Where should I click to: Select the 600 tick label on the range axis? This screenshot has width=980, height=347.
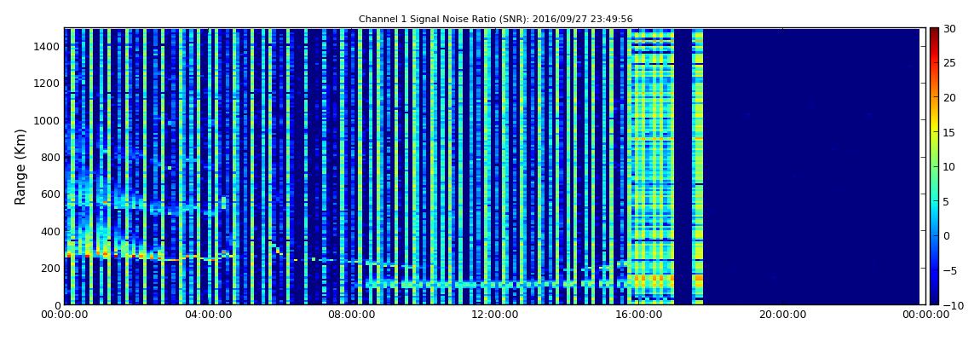(x=50, y=194)
